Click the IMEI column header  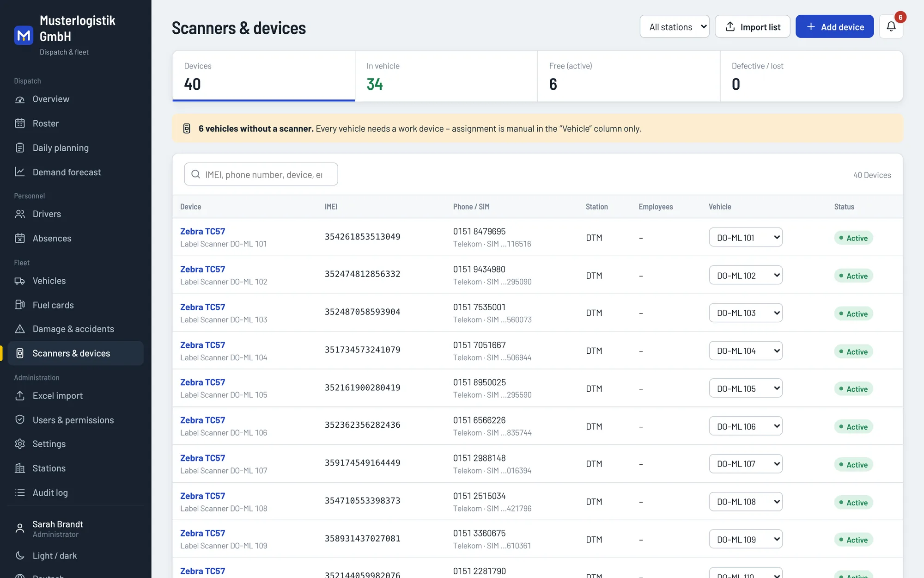[331, 207]
